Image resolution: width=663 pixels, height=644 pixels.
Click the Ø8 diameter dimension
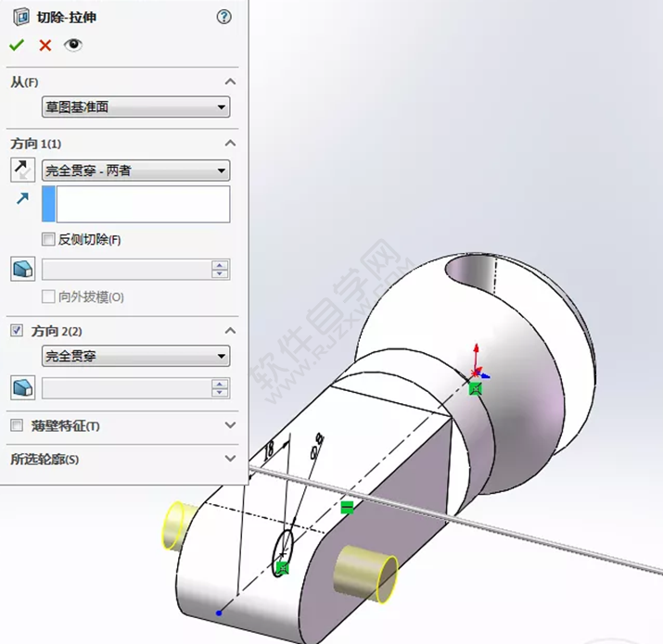pos(317,447)
